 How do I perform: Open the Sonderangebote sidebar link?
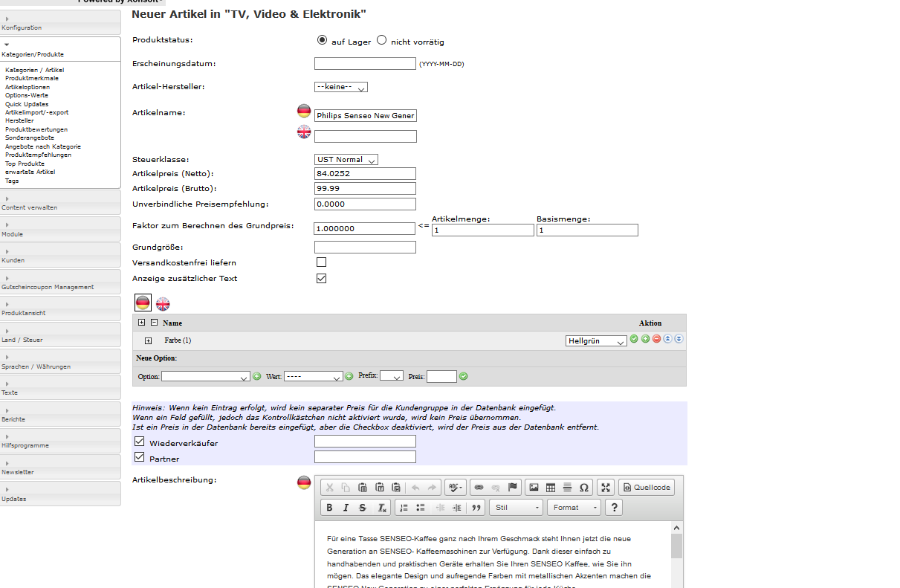click(x=30, y=138)
